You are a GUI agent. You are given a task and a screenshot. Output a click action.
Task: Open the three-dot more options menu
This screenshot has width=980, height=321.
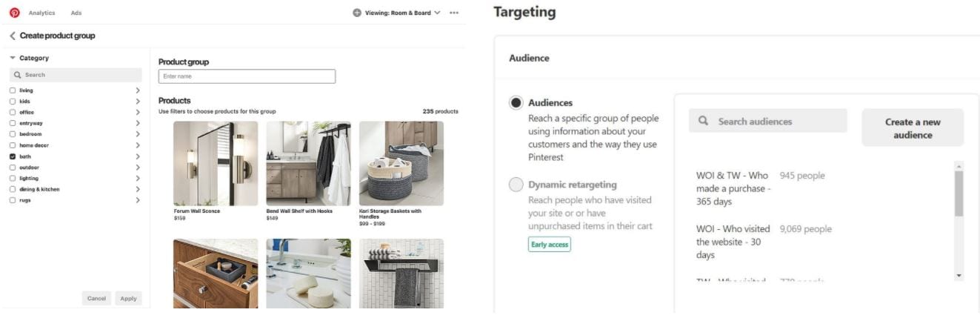[454, 13]
